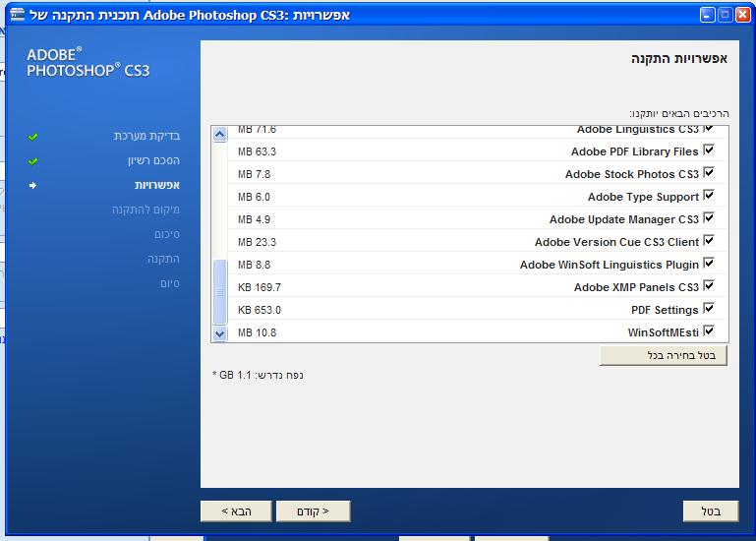Click the Adobe Update Manager CS3 label
Image resolution: width=756 pixels, height=541 pixels.
(624, 219)
